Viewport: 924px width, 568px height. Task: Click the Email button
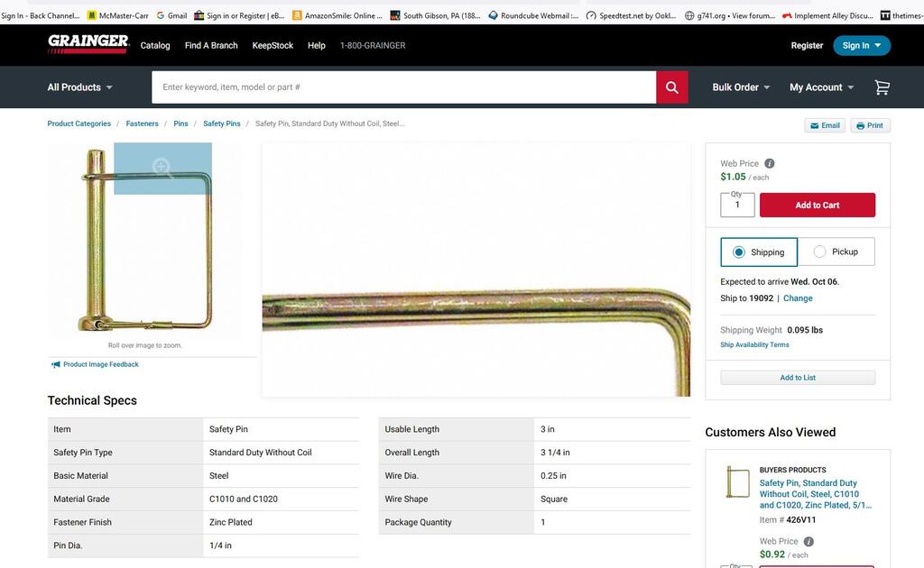coord(825,125)
